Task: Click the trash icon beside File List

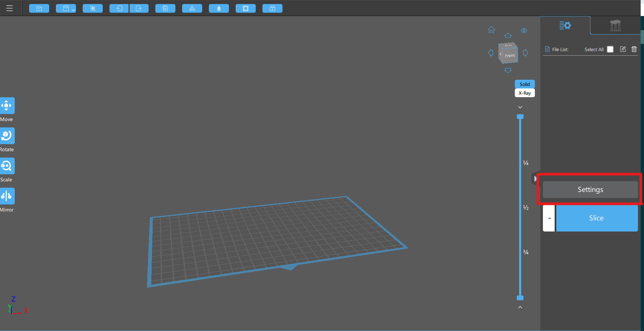Action: point(634,49)
